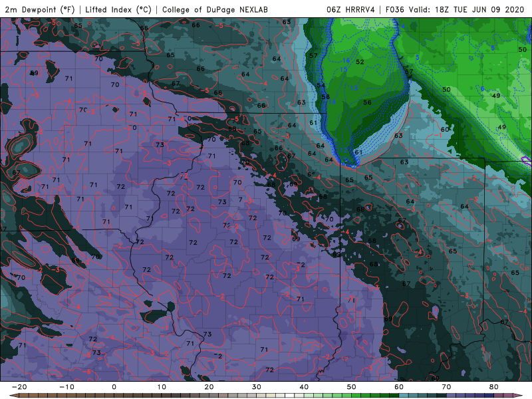Click the right arrow tip of the color bar
The image size is (532, 399).
click(x=519, y=396)
